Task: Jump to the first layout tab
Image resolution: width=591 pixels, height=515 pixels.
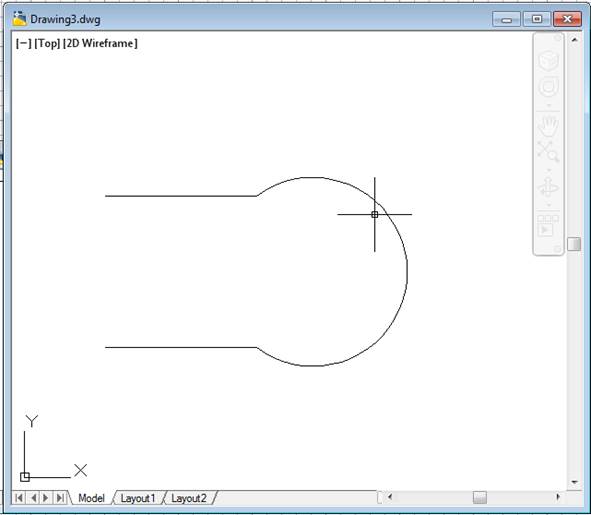Action: (x=19, y=498)
